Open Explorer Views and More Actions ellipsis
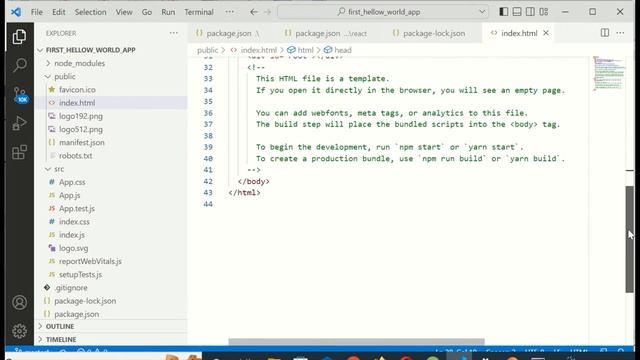The height and width of the screenshot is (360, 640). click(x=174, y=33)
